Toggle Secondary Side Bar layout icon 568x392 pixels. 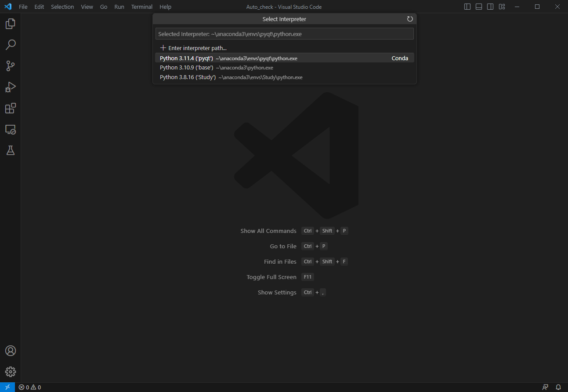click(x=490, y=7)
